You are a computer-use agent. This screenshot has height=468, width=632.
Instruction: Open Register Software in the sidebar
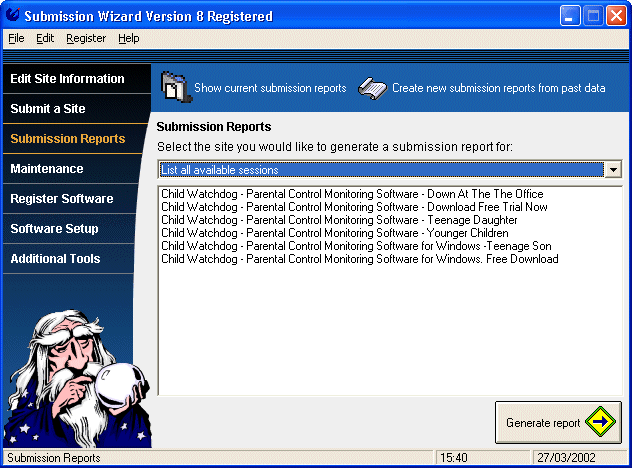[x=70, y=198]
